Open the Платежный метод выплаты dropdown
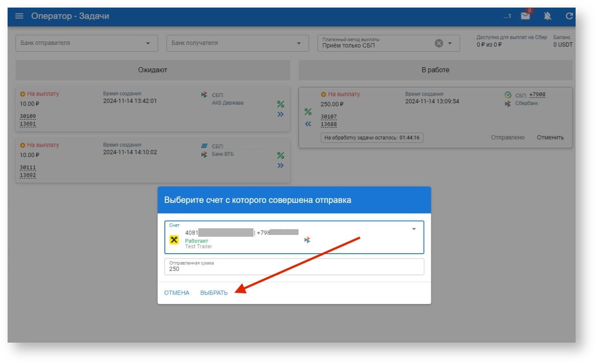This screenshot has height=364, width=597. pos(450,43)
